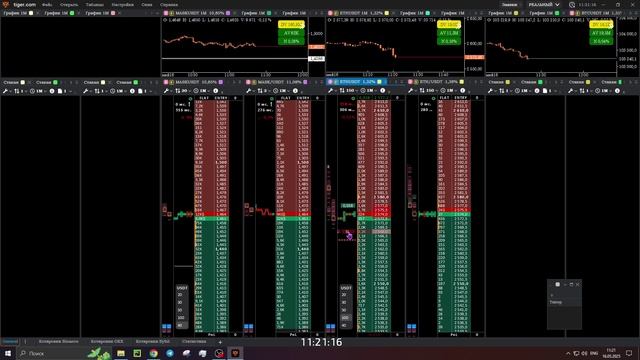
Task: Launch Chrome from the taskbar
Action: pyautogui.click(x=153, y=353)
